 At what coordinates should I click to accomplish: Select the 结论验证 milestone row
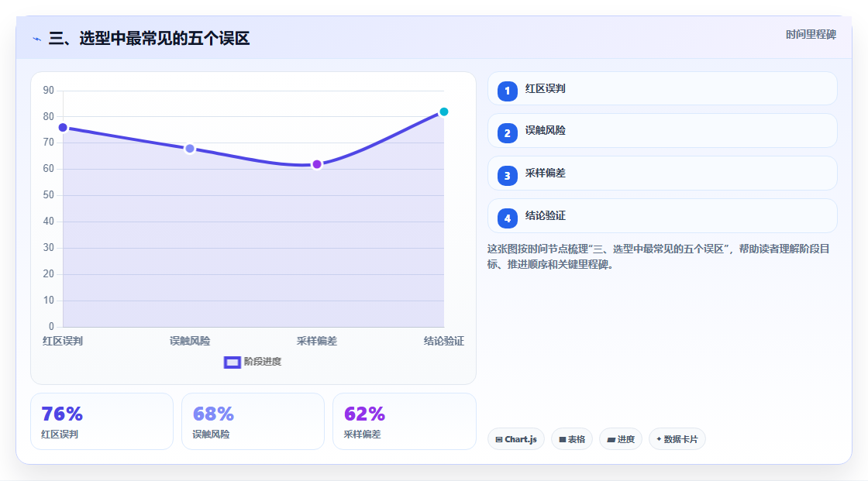coord(662,216)
